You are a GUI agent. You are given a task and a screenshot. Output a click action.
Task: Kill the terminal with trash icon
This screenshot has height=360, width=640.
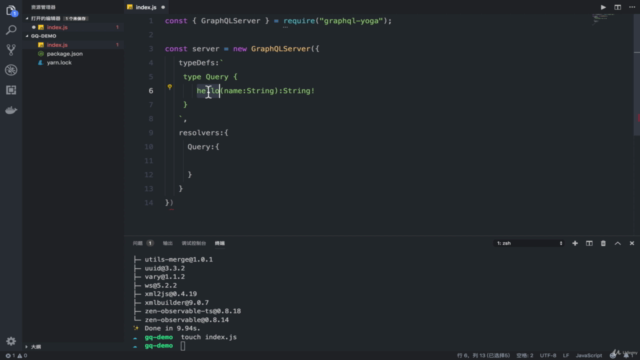pos(603,243)
